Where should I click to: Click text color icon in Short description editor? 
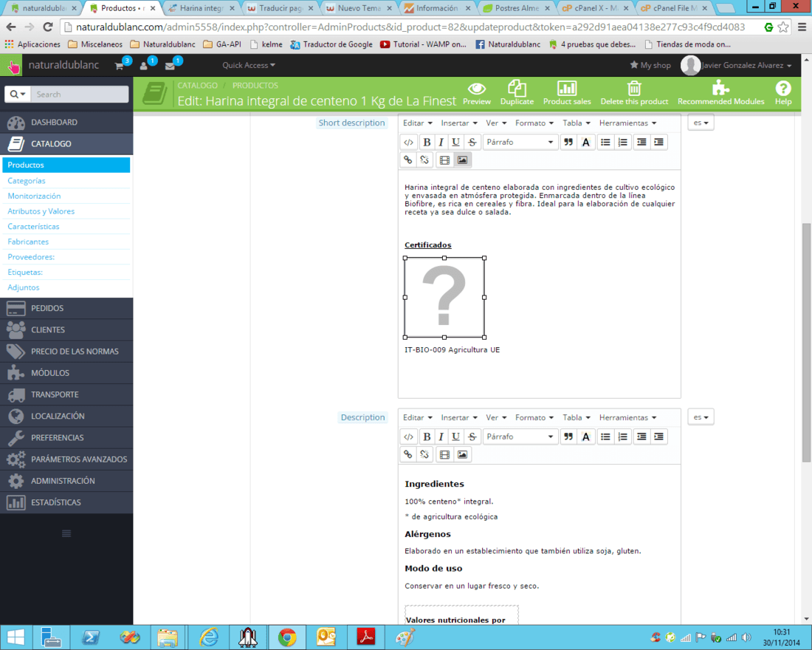[585, 142]
